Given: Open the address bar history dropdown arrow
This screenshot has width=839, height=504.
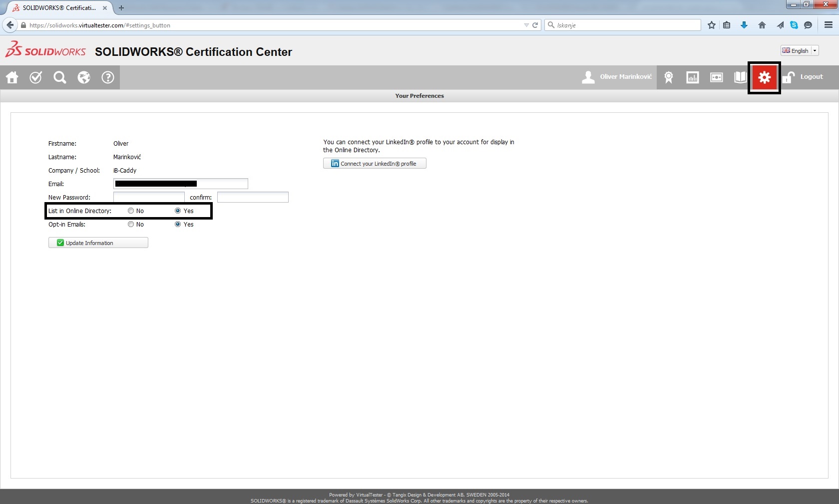Looking at the screenshot, I should click(526, 25).
